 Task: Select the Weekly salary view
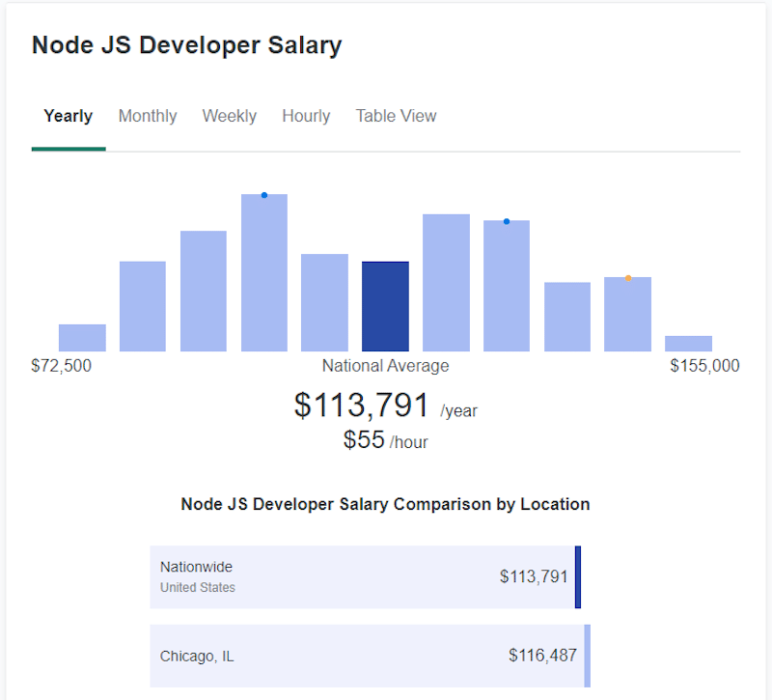[x=229, y=115]
